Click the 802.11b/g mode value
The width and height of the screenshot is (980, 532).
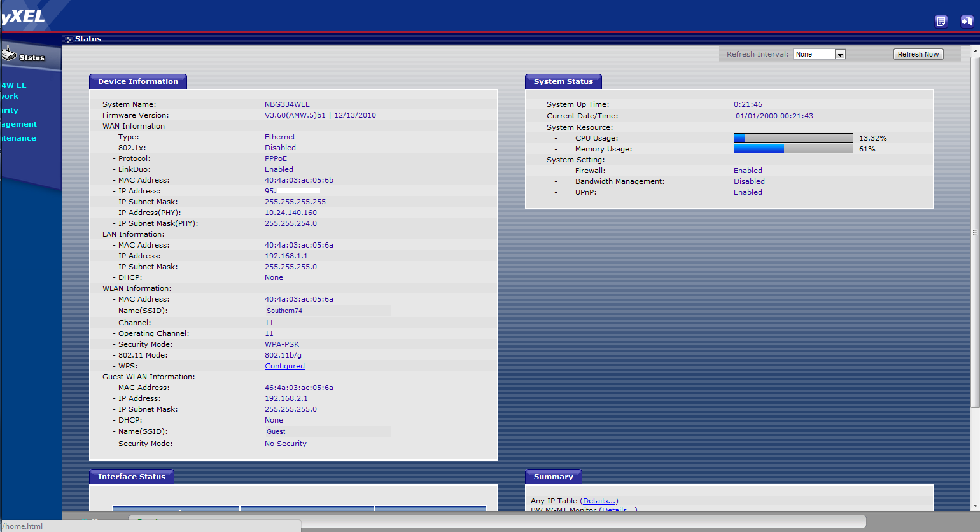tap(283, 355)
